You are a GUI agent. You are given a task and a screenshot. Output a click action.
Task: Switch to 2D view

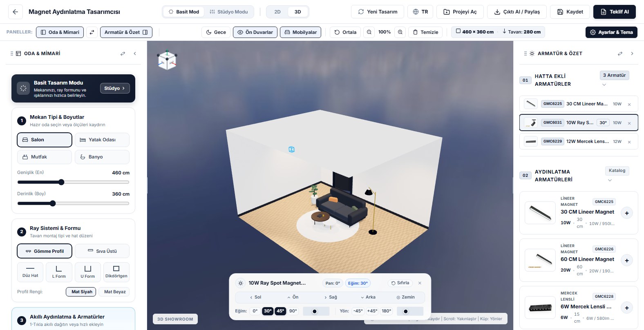[x=277, y=12]
